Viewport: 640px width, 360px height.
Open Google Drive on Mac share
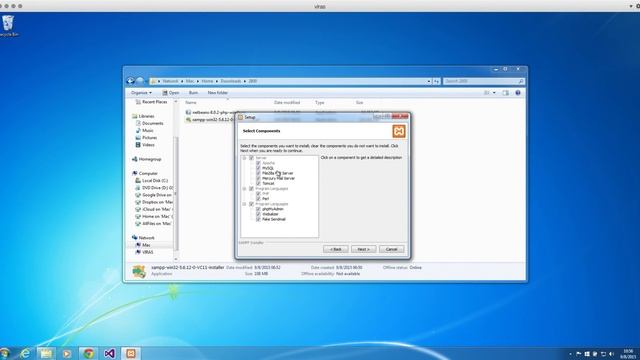[x=154, y=195]
